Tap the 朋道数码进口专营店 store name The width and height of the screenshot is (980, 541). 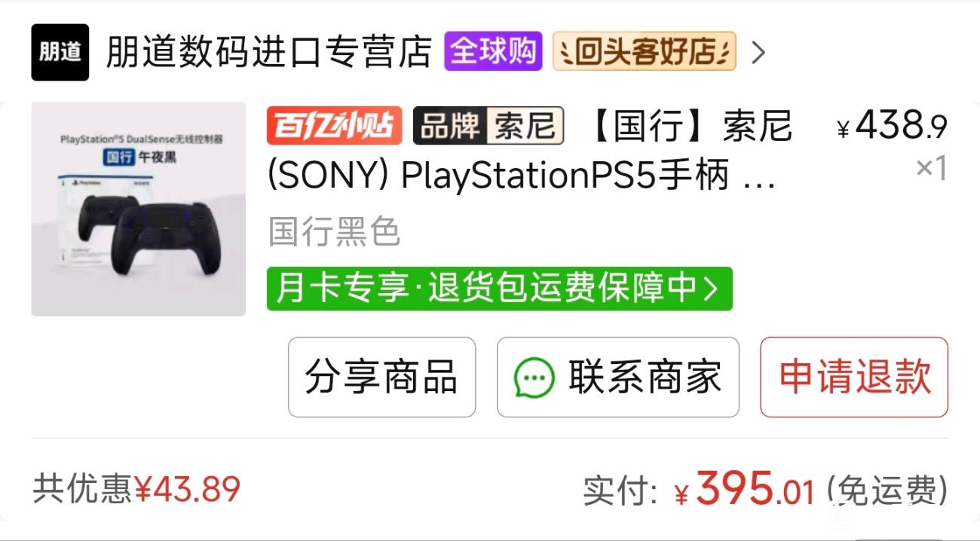coord(269,52)
